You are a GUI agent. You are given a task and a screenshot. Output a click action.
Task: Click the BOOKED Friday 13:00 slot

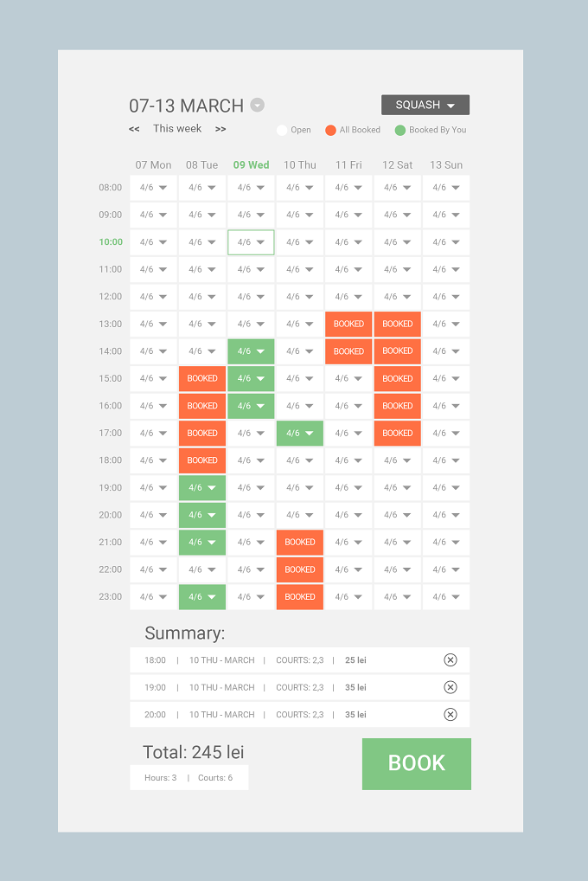pos(348,325)
